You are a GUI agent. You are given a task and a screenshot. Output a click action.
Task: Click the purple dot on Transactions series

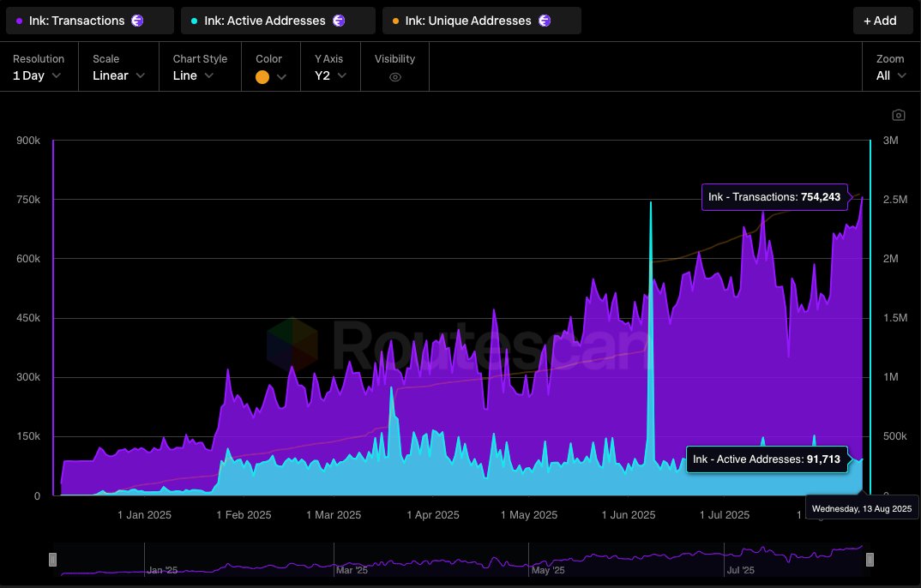pyautogui.click(x=20, y=21)
